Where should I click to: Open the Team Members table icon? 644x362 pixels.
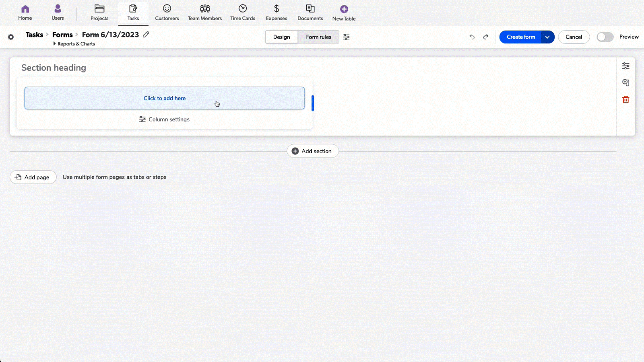coord(205,8)
